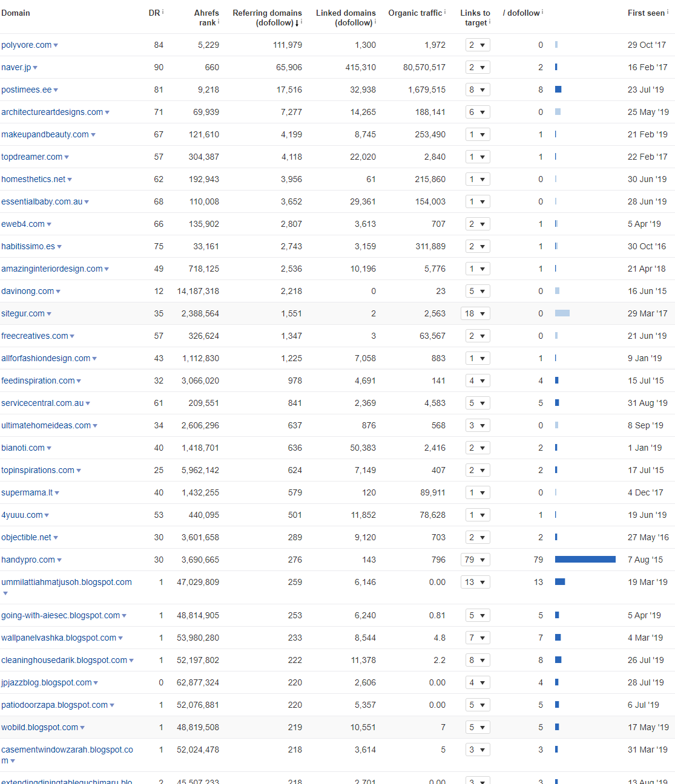Click the allforfashiondesign.com domain link
Image resolution: width=675 pixels, height=784 pixels.
click(46, 358)
